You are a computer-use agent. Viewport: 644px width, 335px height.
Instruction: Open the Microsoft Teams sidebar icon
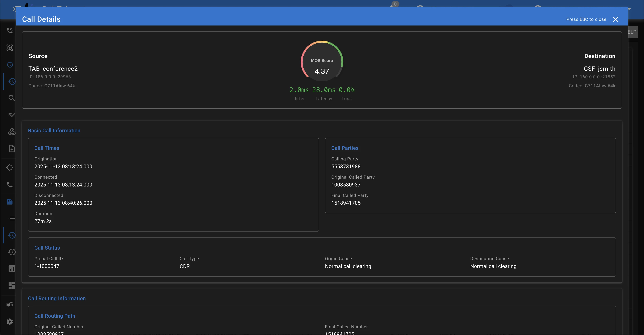point(10,304)
